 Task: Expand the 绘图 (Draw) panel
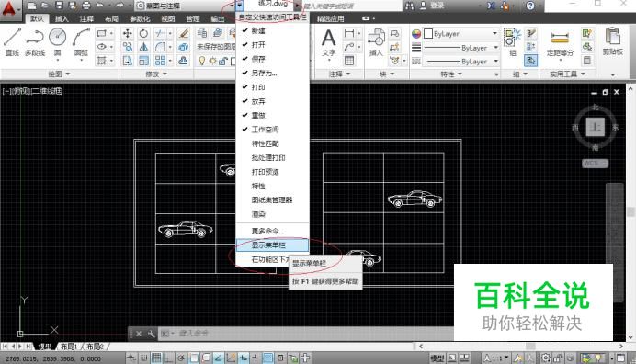point(59,74)
